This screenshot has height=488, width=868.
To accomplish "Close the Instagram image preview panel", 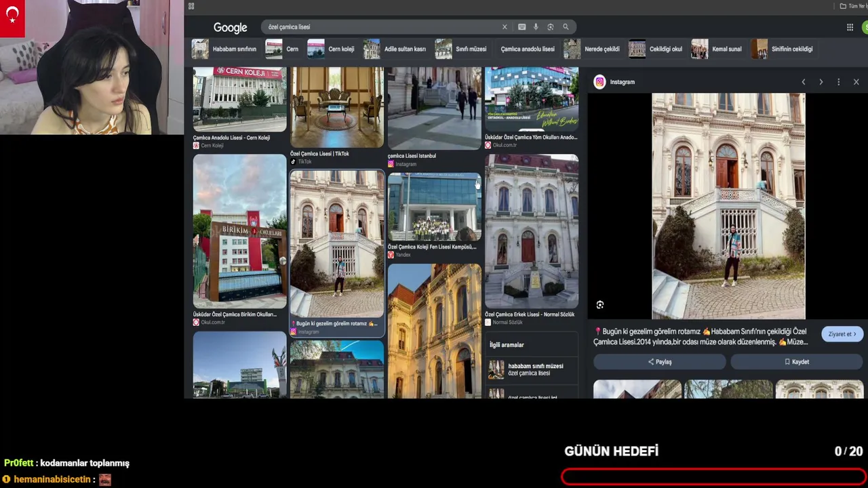I will click(856, 82).
